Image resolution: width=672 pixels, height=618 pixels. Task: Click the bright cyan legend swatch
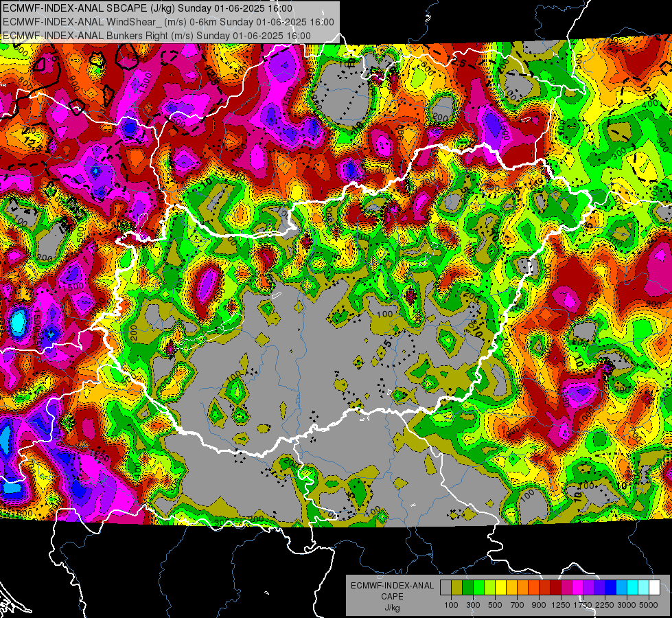coord(633,588)
